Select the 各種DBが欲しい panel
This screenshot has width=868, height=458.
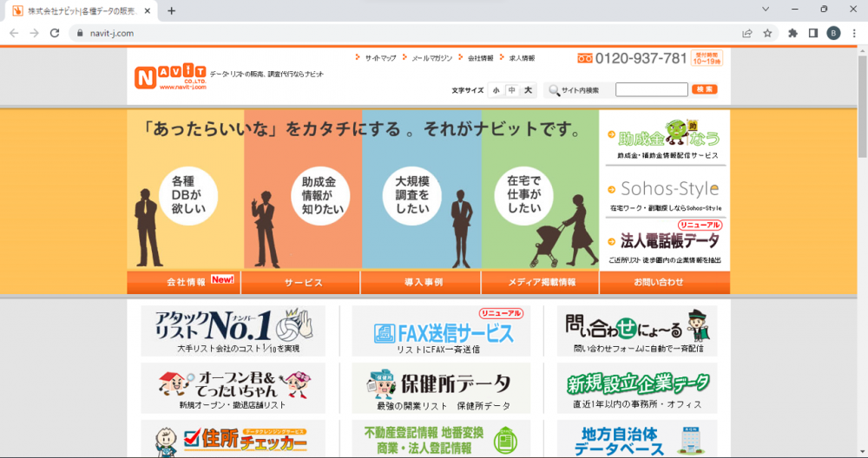point(186,190)
